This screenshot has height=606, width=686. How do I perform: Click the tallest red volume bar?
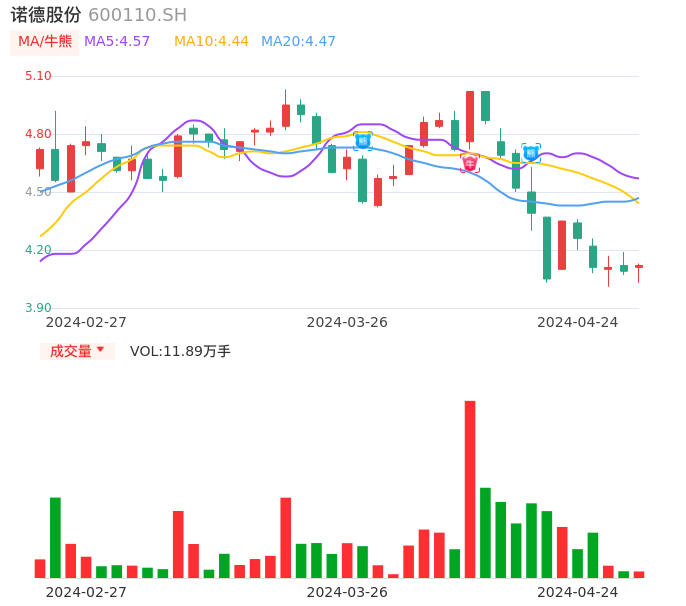point(470,489)
